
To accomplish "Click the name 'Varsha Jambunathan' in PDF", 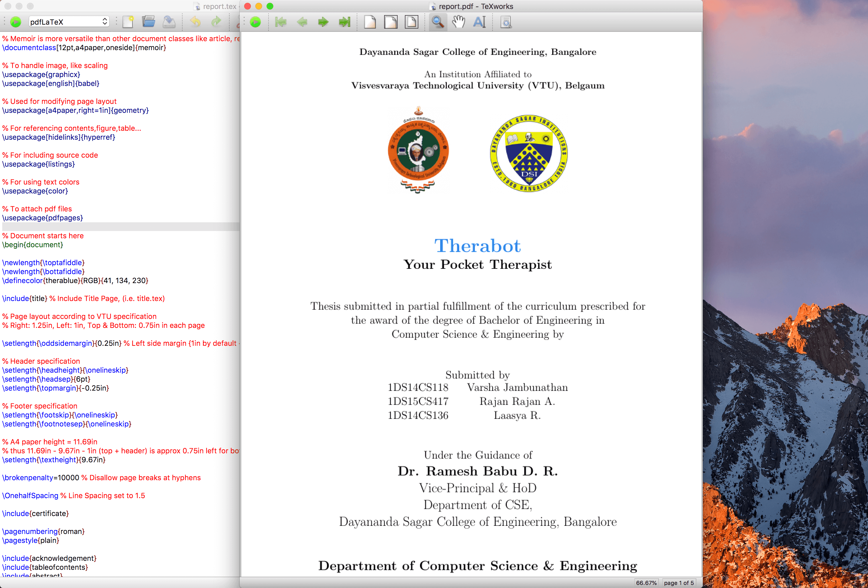I will [517, 388].
